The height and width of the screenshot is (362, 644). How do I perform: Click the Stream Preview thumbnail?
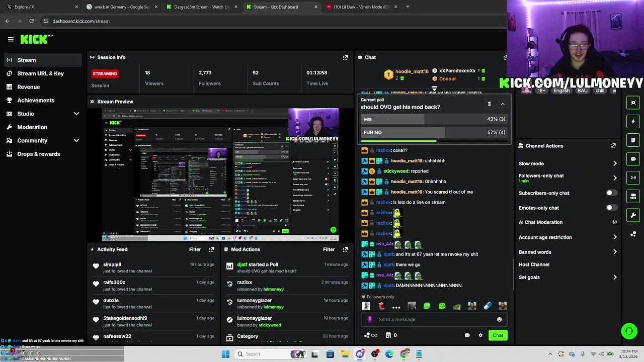[220, 174]
